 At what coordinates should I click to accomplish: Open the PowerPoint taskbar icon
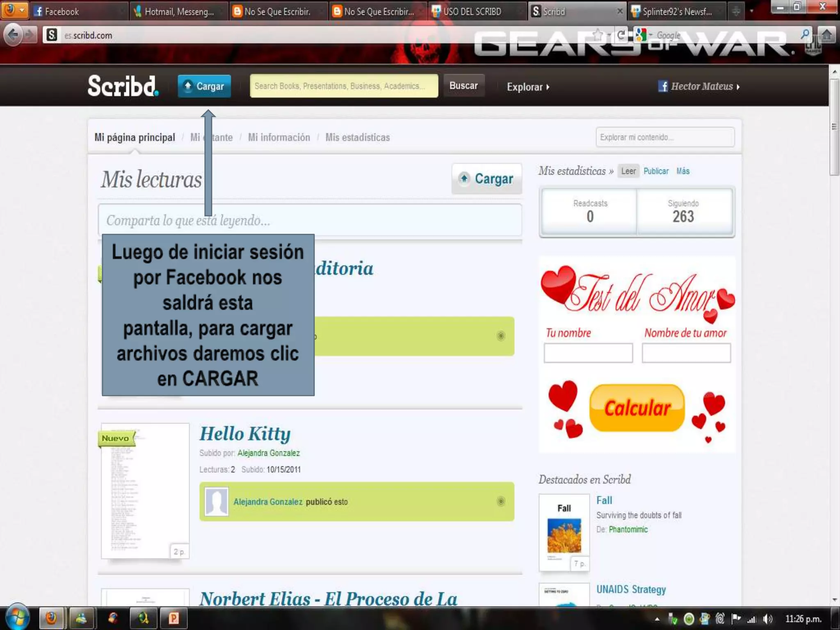point(173,618)
